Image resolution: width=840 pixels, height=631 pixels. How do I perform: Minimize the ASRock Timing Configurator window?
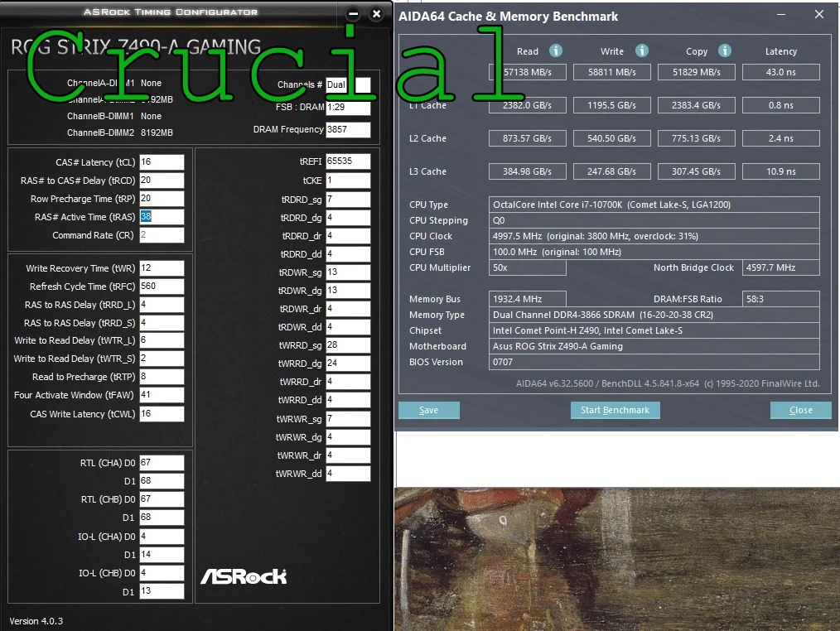353,14
